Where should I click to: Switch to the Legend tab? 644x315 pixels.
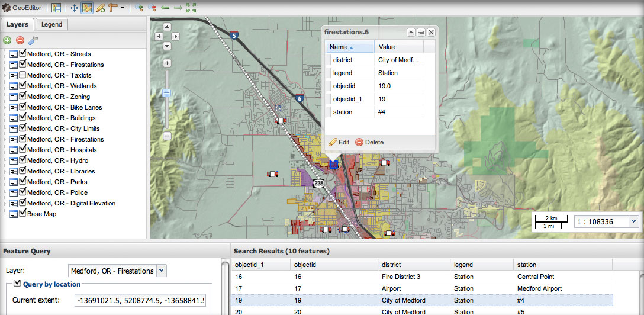click(x=51, y=24)
